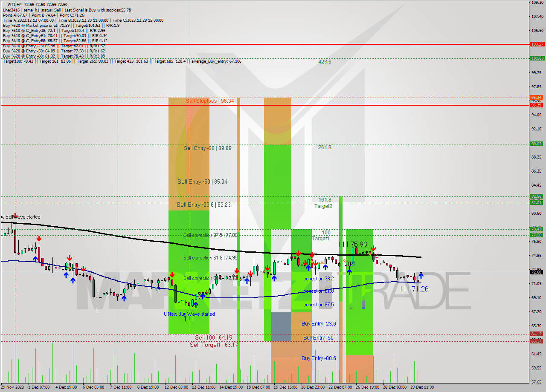Click the '12 Dec 03:00' time axis label

176,387
